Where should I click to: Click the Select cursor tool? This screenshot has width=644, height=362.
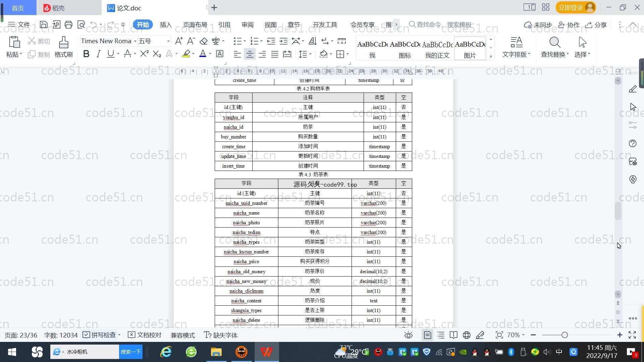582,47
